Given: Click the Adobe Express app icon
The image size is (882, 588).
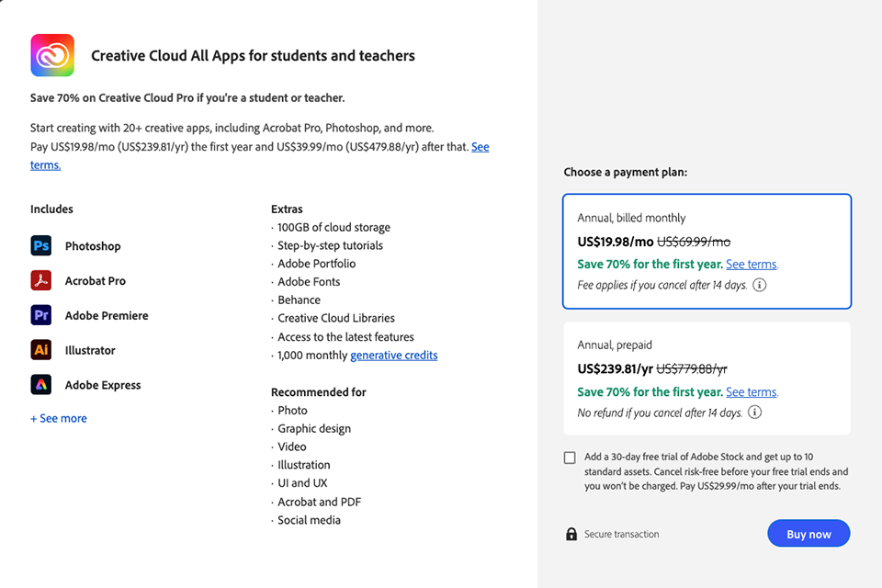Looking at the screenshot, I should (41, 385).
